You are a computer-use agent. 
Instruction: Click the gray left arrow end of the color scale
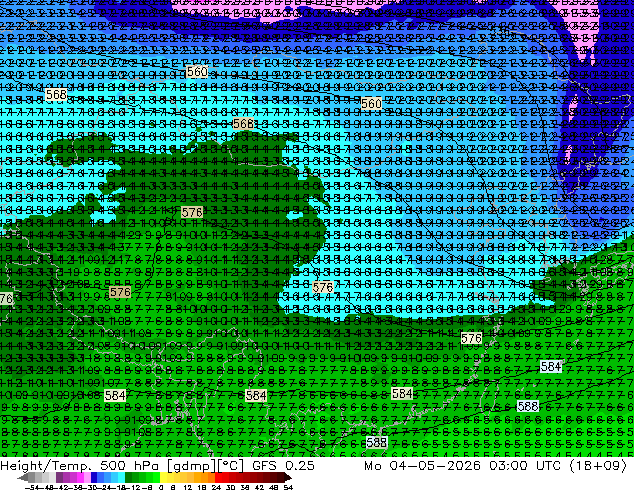click(x=23, y=478)
